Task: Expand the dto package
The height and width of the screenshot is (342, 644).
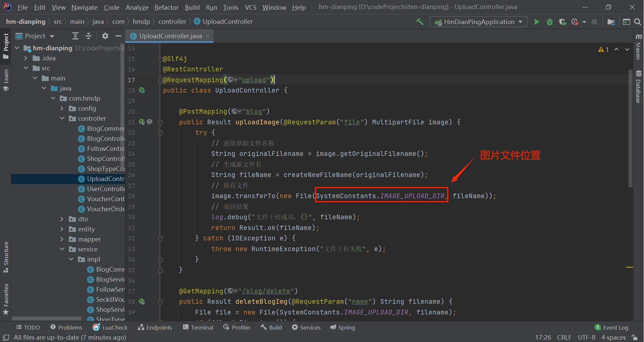Action: pos(62,219)
